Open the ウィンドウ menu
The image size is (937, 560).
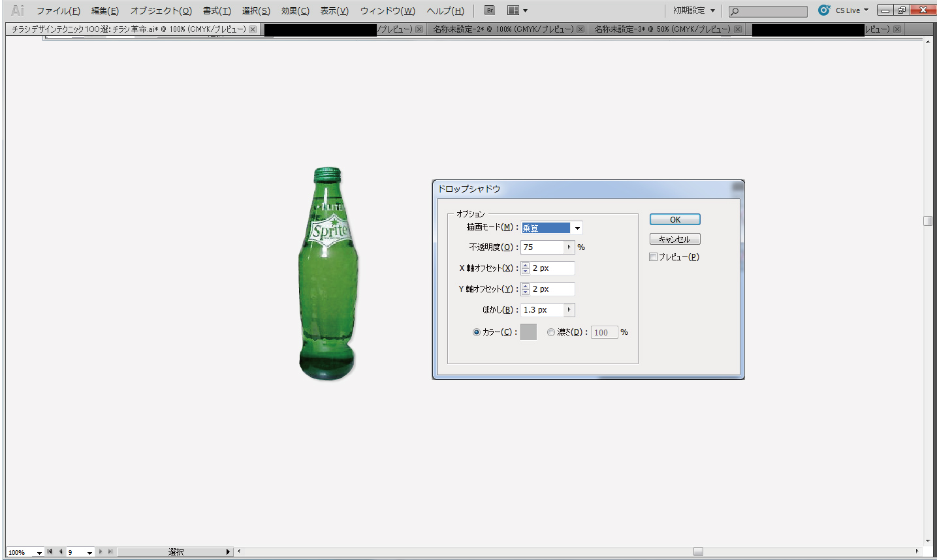click(388, 11)
